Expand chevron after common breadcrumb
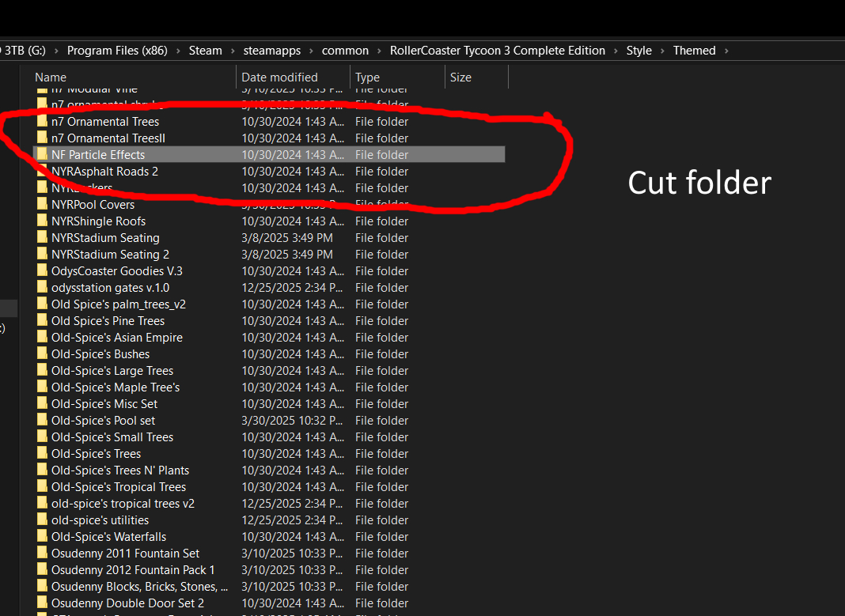845x616 pixels. click(379, 51)
